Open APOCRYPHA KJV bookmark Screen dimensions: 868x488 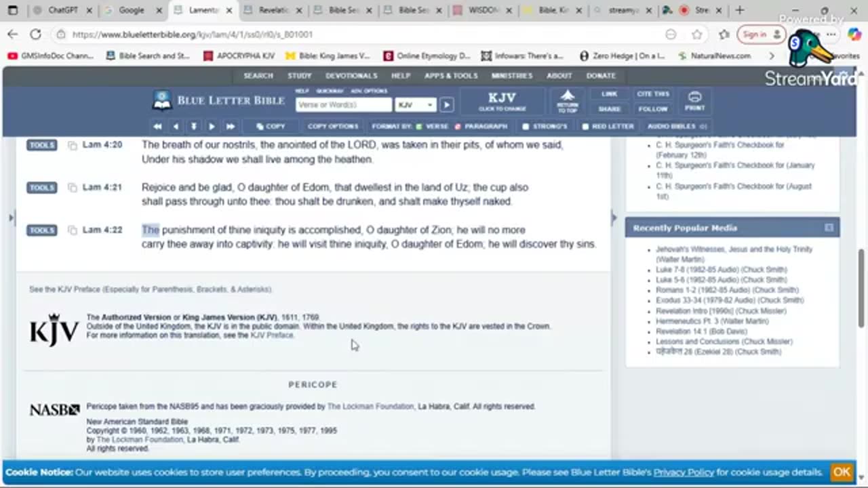239,56
